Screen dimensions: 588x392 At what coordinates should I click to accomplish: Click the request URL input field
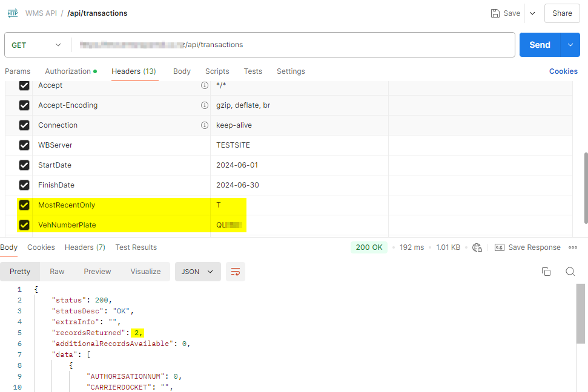coord(293,45)
